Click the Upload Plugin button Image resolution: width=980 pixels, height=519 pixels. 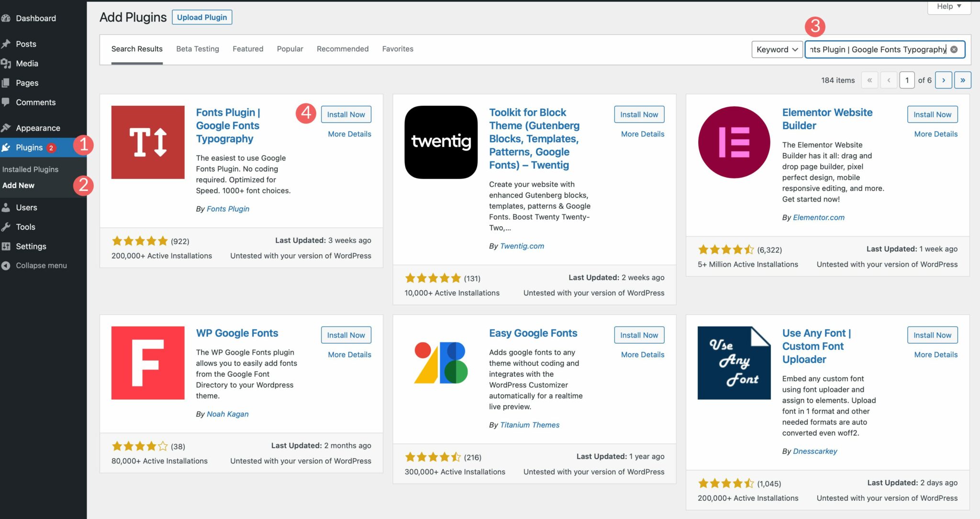pos(201,17)
